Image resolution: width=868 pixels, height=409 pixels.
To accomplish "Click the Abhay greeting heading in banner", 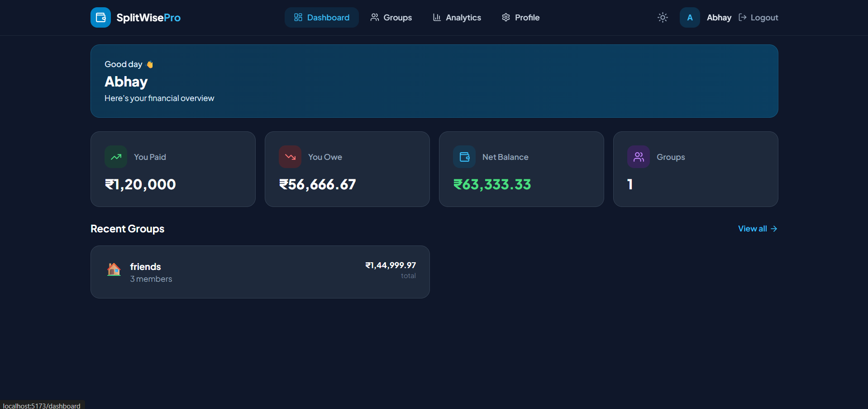I will tap(126, 82).
